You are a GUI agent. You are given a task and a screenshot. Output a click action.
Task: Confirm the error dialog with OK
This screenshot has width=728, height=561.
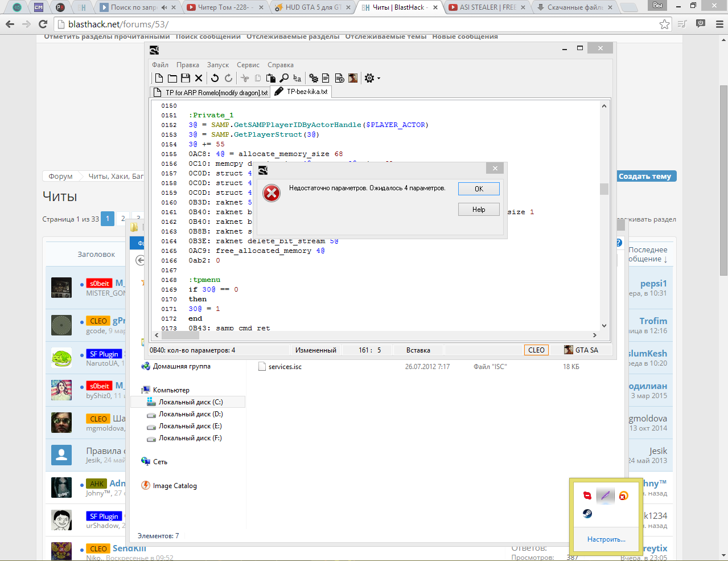click(479, 189)
